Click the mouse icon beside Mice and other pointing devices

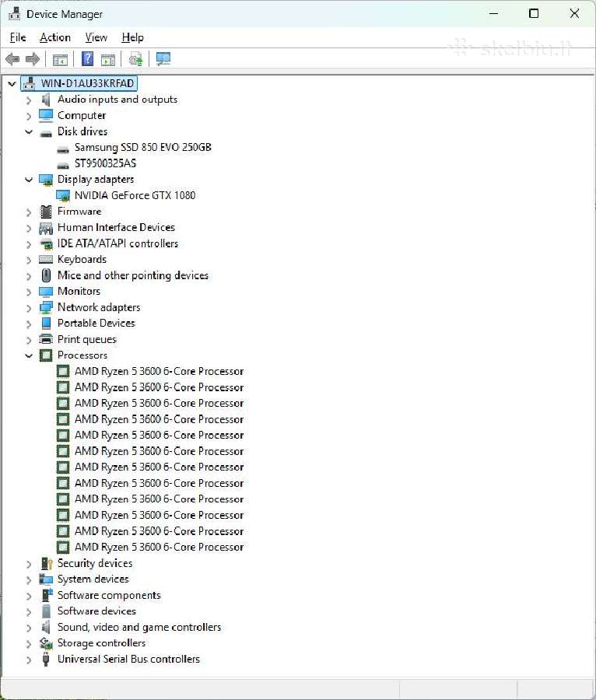(x=46, y=275)
